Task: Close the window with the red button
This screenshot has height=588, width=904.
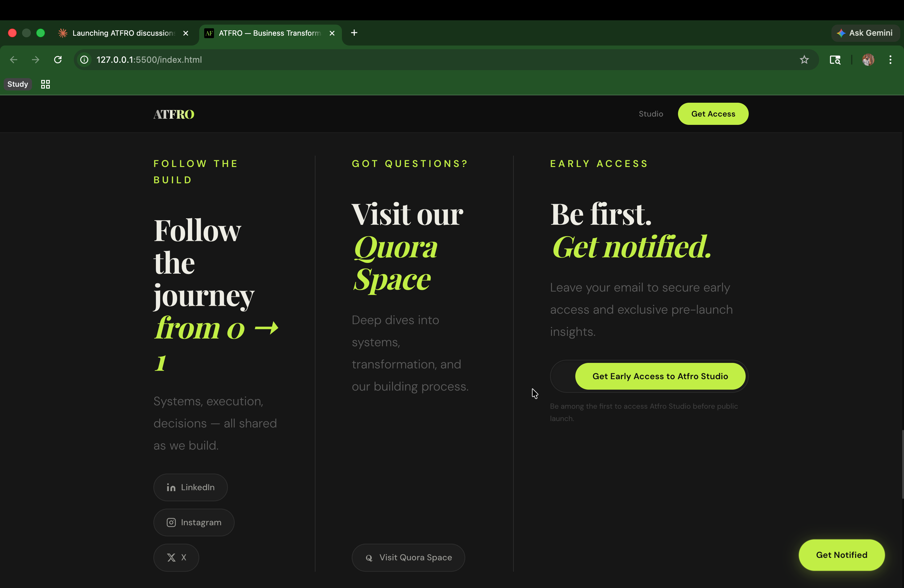Action: [12, 33]
